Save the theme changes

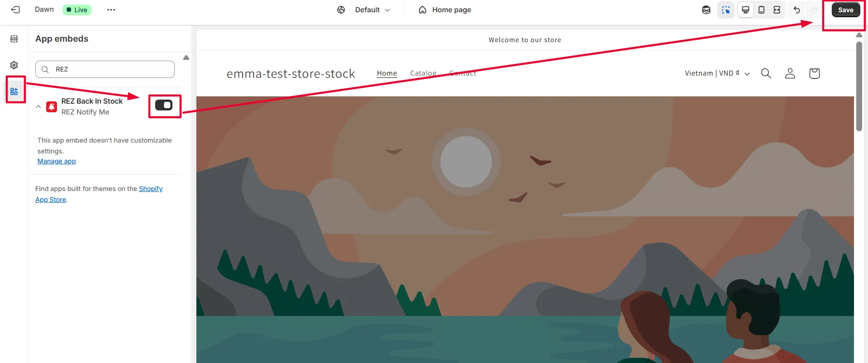point(845,10)
